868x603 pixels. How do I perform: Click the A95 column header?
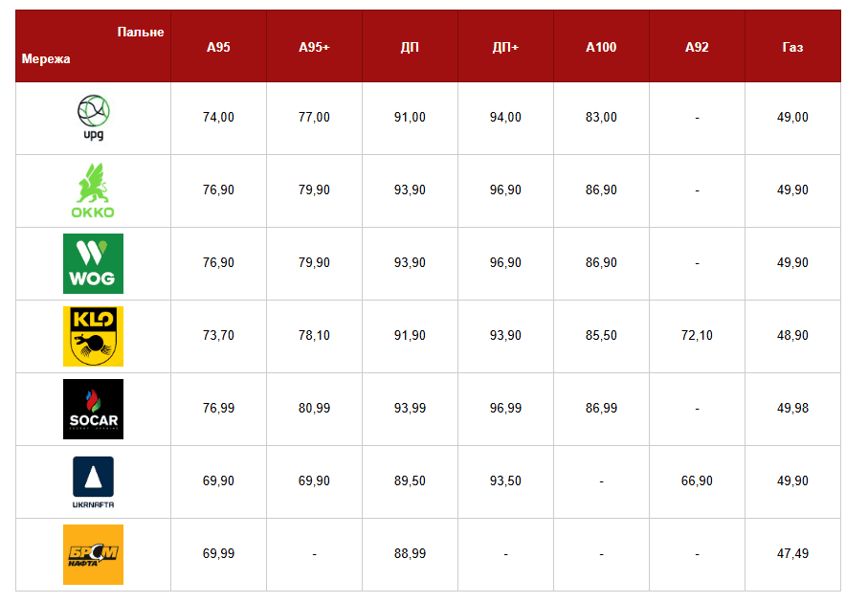tap(218, 47)
